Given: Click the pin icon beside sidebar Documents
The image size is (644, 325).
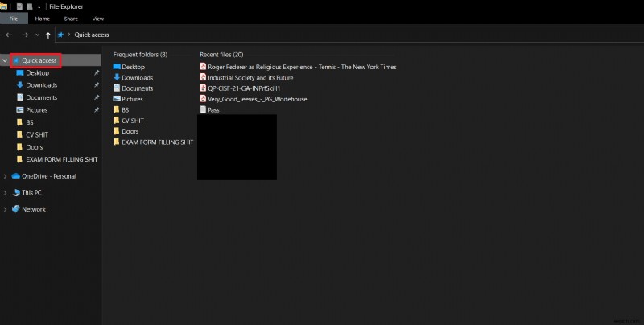Looking at the screenshot, I should [97, 97].
